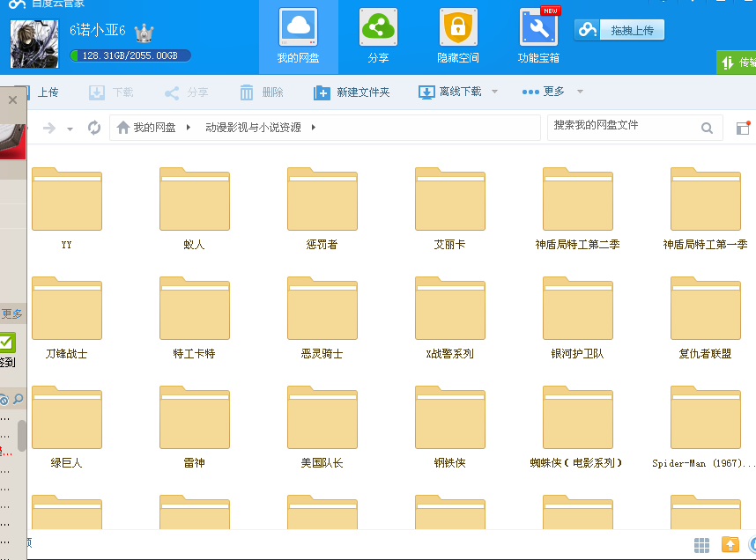
Task: Click the window icon with red dot
Action: point(743,128)
